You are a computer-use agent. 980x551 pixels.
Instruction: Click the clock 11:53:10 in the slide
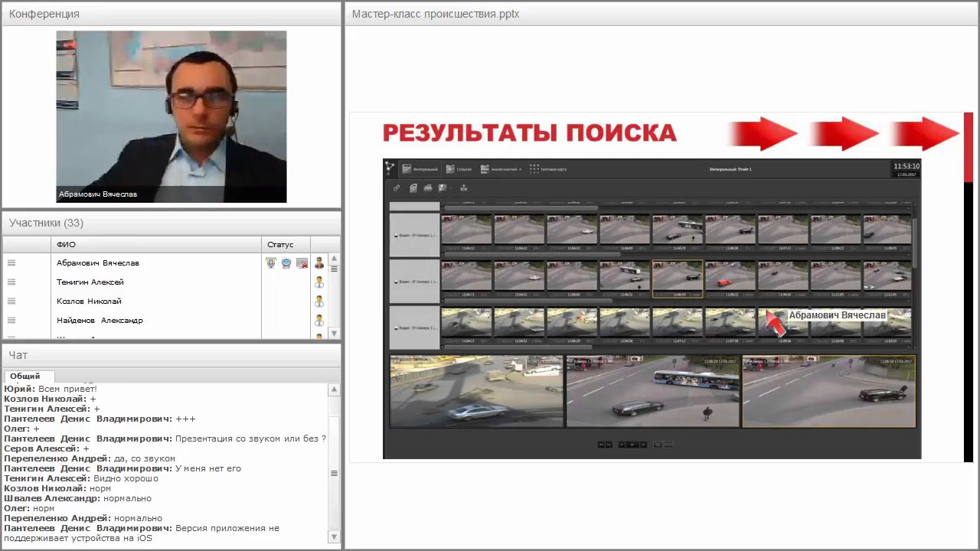(x=906, y=166)
